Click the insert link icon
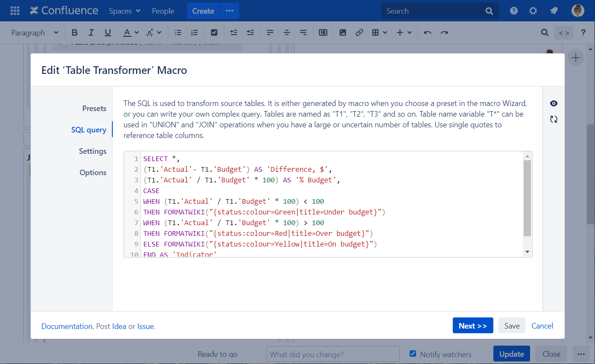The image size is (595, 364). 359,32
